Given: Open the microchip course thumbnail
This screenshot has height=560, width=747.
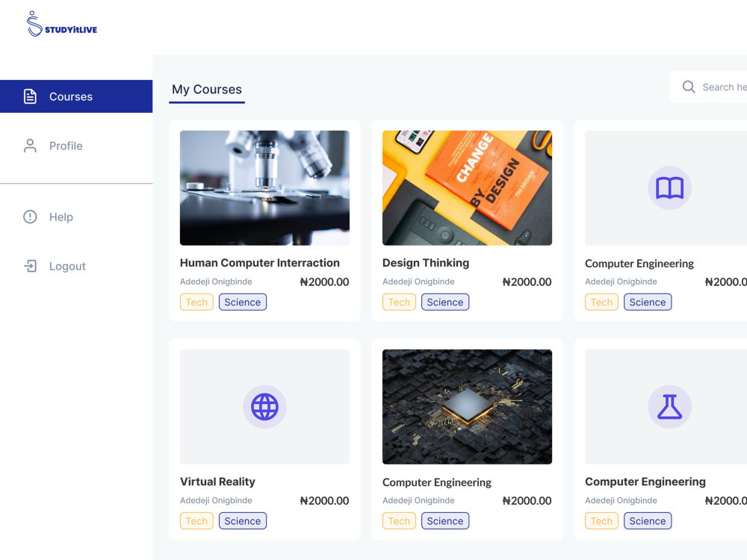Looking at the screenshot, I should pyautogui.click(x=467, y=407).
